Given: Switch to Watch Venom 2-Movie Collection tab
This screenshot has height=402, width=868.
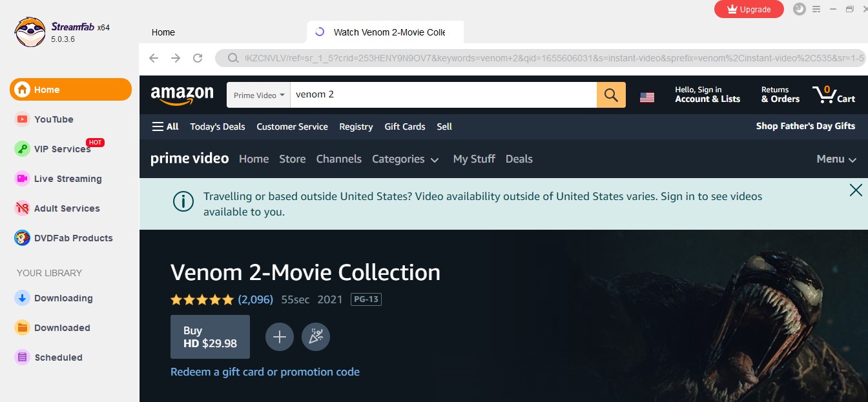Looking at the screenshot, I should [386, 32].
